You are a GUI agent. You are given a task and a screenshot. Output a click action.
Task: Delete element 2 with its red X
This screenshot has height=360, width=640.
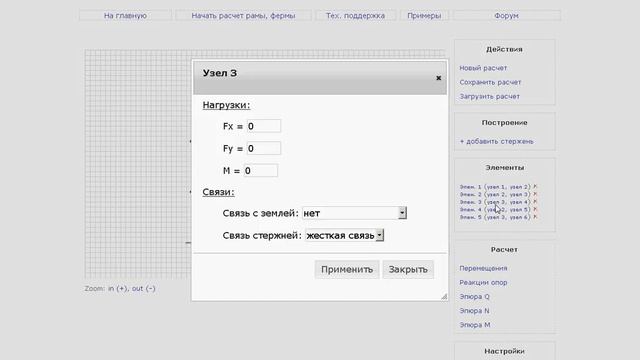[x=535, y=194]
